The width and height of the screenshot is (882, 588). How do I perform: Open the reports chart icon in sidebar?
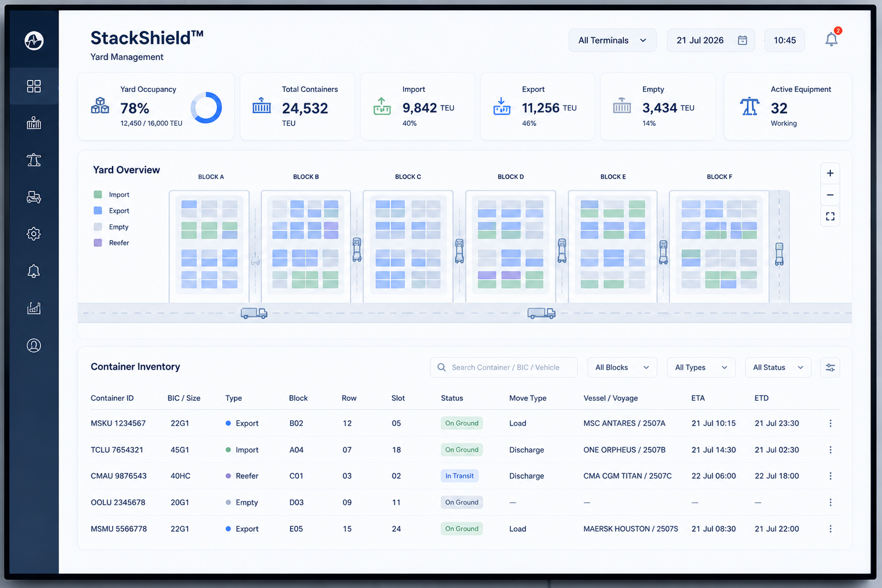34,308
